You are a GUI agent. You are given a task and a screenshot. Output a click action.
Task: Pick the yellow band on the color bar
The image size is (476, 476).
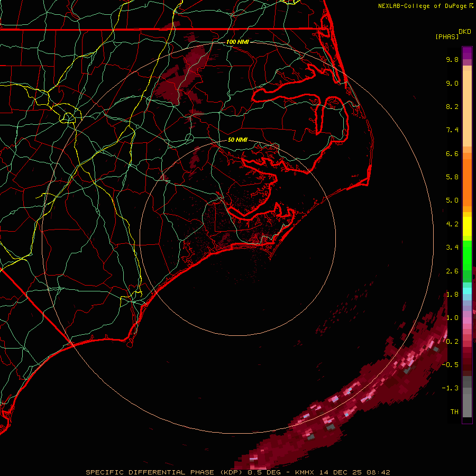(x=467, y=226)
